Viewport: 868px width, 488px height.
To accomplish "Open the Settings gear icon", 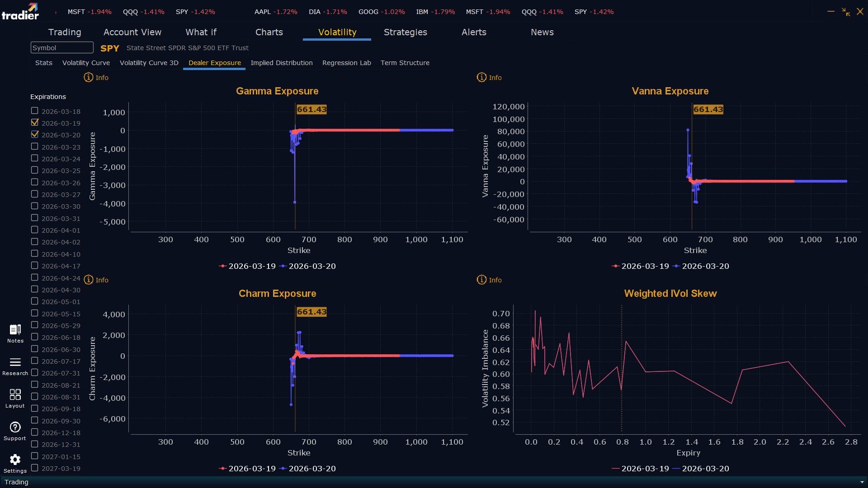I will click(x=15, y=460).
